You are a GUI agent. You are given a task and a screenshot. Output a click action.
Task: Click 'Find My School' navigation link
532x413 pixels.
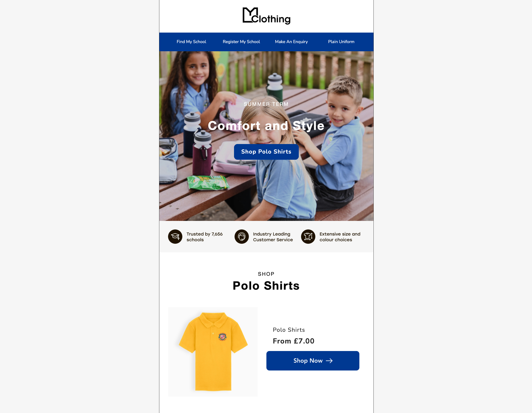[x=191, y=42]
